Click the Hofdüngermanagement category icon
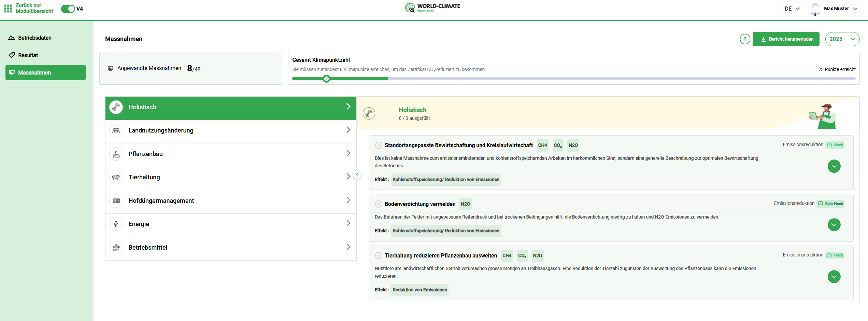Viewport: 868px width, 321px height. 116,201
